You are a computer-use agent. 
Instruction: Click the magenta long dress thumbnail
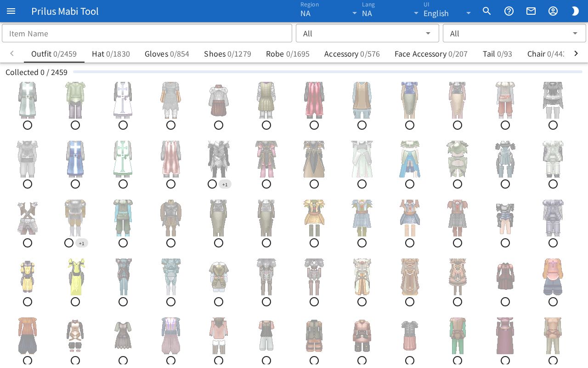point(505,336)
